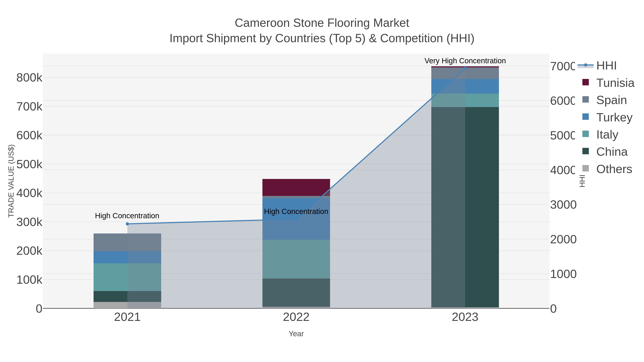Click the 1000 HHI axis tick label
Image resolution: width=644 pixels, height=362 pixels.
(x=563, y=274)
